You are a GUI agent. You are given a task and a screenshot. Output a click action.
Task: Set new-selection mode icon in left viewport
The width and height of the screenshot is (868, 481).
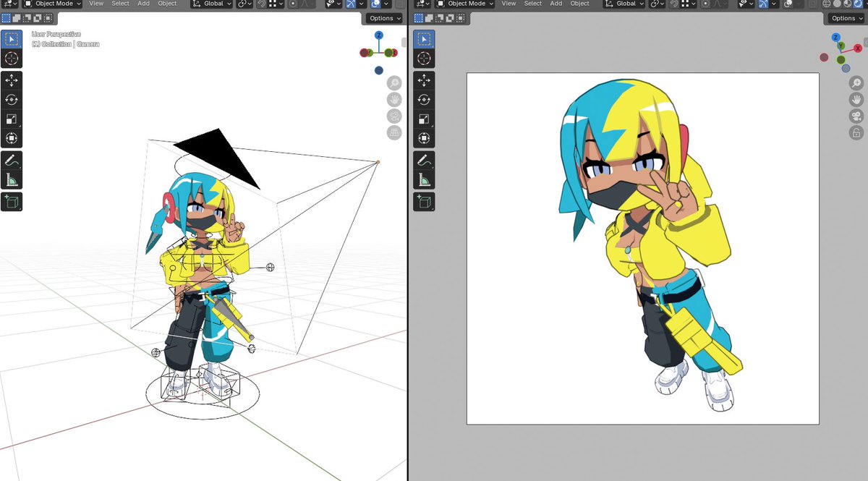click(7, 18)
